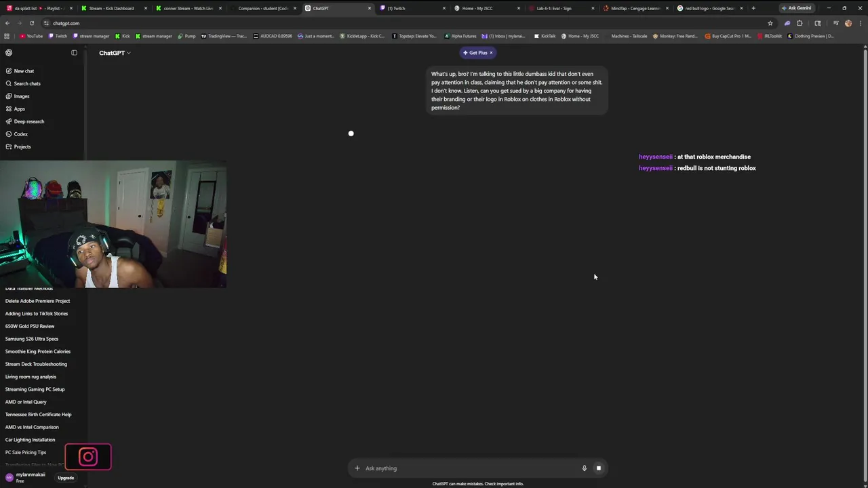Open the AUDCAD 0.89596 bookmark
This screenshot has width=868, height=488.
[x=273, y=36]
